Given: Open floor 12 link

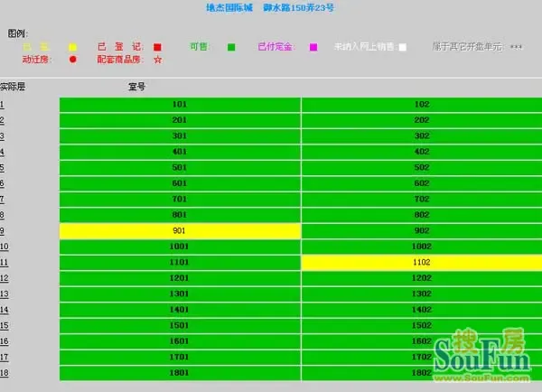Looking at the screenshot, I should coord(5,278).
